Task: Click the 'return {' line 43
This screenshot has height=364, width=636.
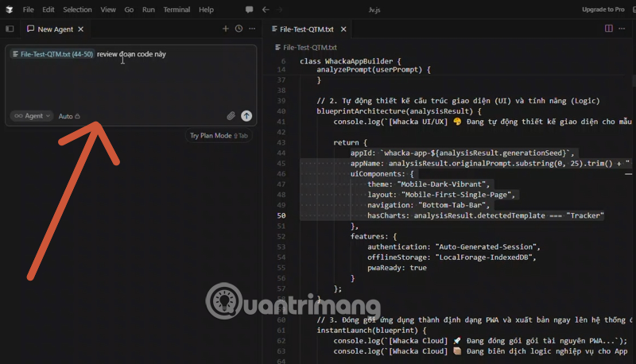Action: point(350,143)
